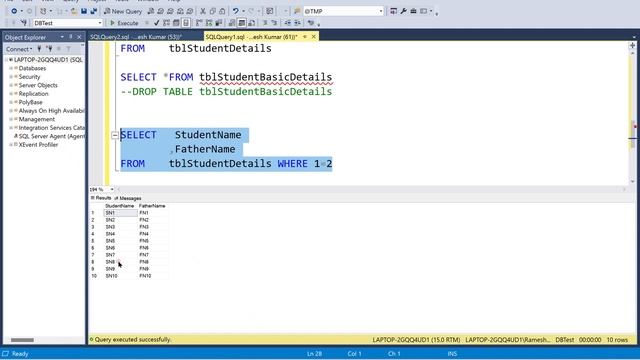640x360 pixels.
Task: Close the Object Explorer panel
Action: point(79,37)
